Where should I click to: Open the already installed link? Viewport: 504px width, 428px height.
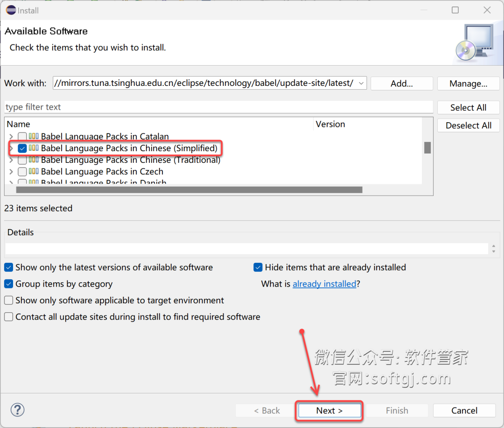[x=324, y=284]
